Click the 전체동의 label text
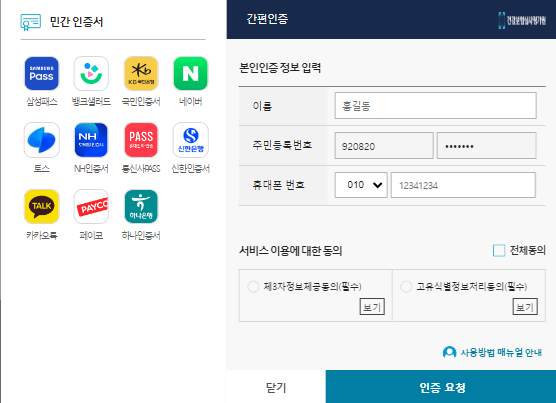Screen dimensions: 556x403 point(527,250)
